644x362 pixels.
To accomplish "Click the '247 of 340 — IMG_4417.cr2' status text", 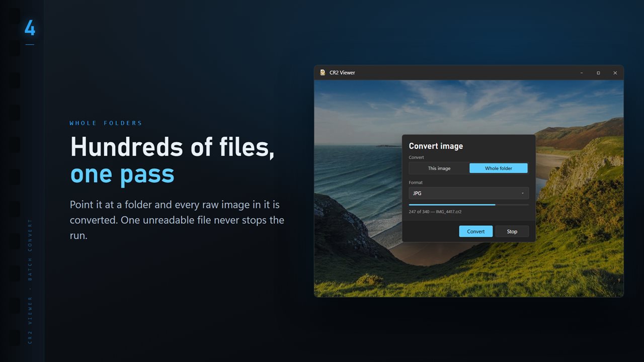I will point(435,212).
